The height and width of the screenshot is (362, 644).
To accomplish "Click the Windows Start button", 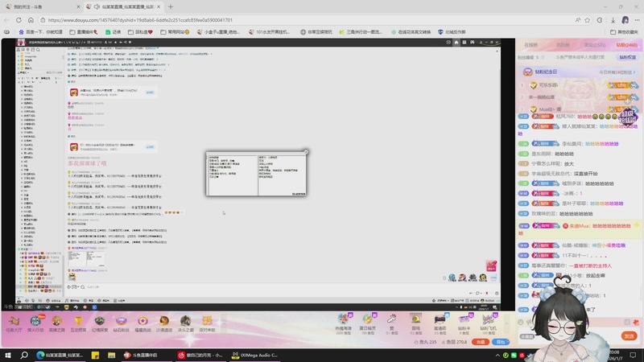I will point(8,355).
